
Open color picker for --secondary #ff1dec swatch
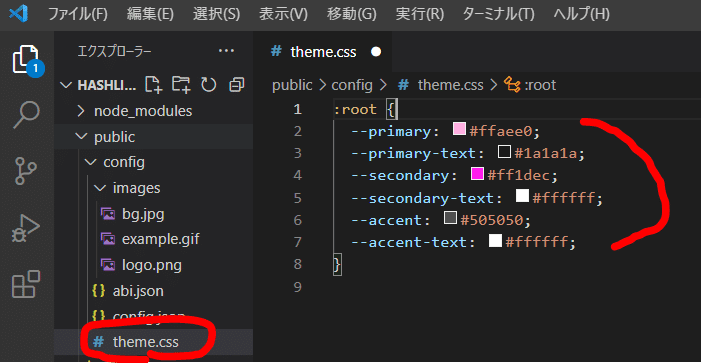(x=477, y=174)
